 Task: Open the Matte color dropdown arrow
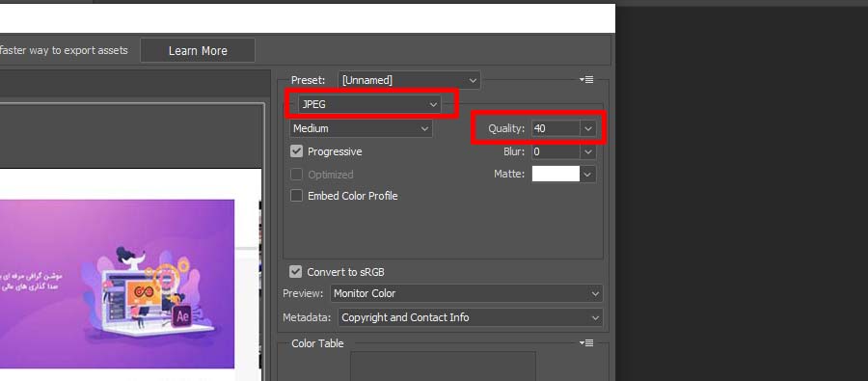tap(588, 174)
